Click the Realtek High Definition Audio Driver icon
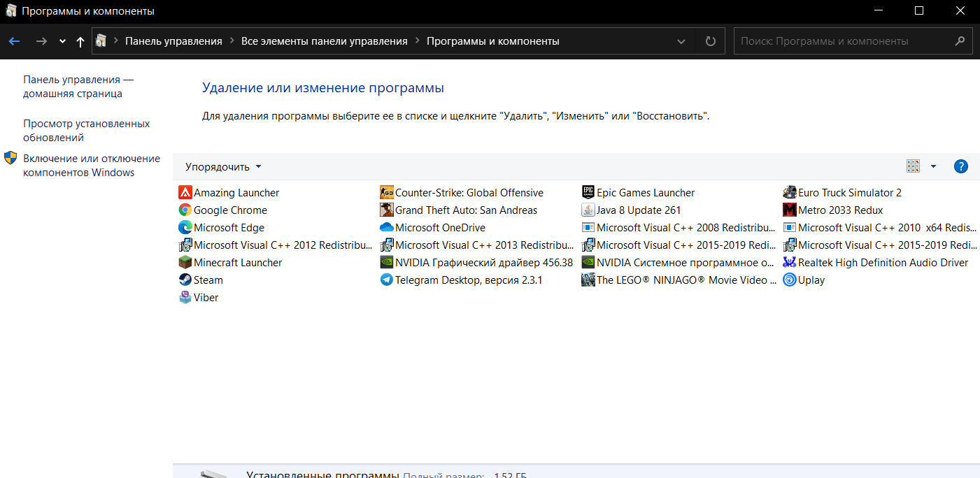 click(790, 263)
